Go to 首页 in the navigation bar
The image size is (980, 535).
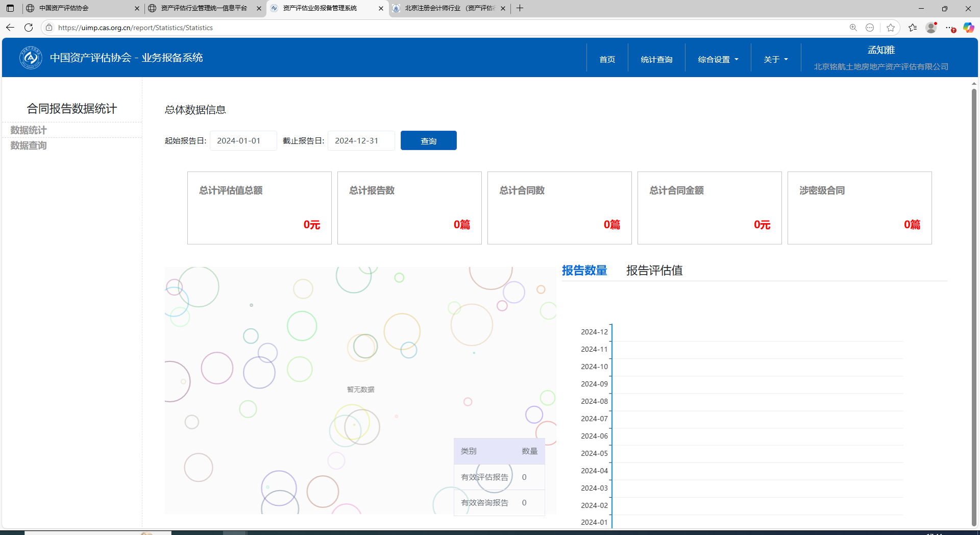(607, 60)
